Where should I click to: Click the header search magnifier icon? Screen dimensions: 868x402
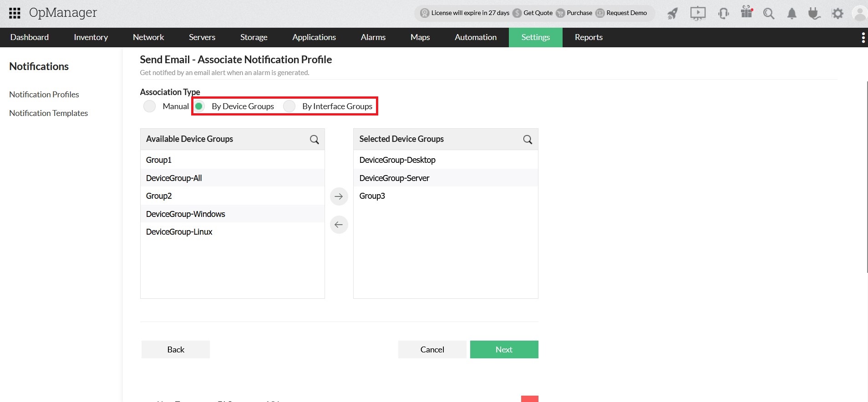point(769,14)
